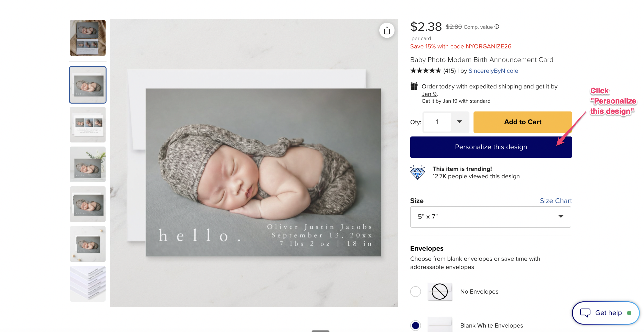
Task: Select the first thumbnail with photo collage
Action: (x=88, y=38)
